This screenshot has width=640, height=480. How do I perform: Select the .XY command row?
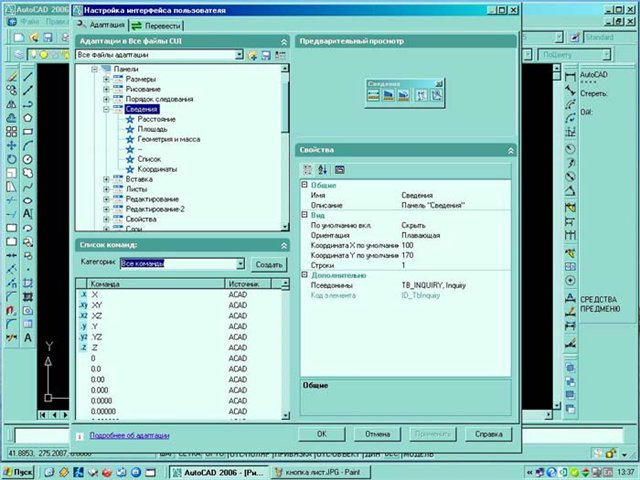[102, 306]
